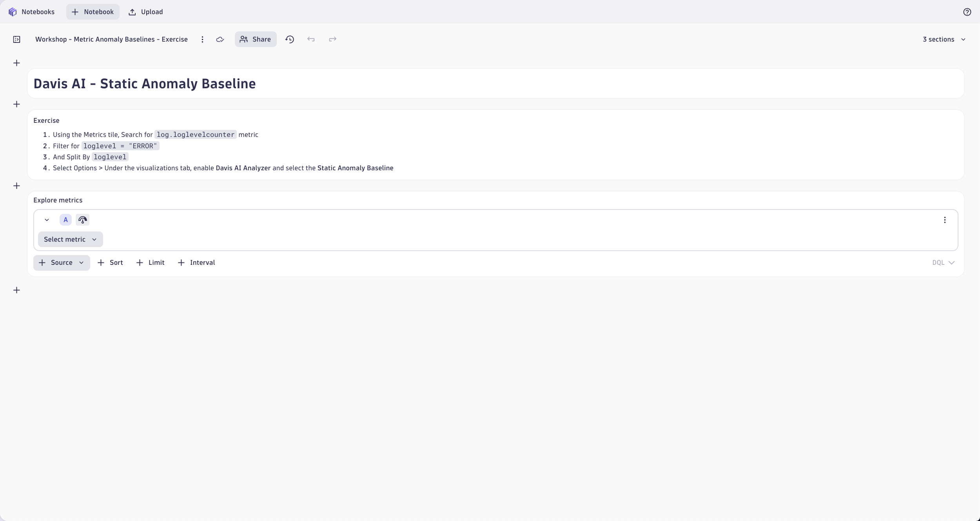The width and height of the screenshot is (980, 521).
Task: Add a section above Explore metrics
Action: [x=16, y=186]
